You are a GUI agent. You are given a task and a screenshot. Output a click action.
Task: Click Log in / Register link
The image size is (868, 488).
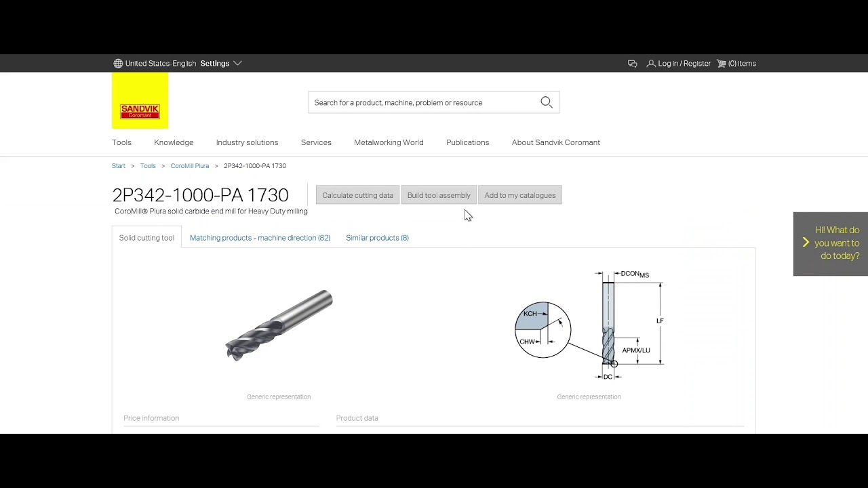pos(684,63)
